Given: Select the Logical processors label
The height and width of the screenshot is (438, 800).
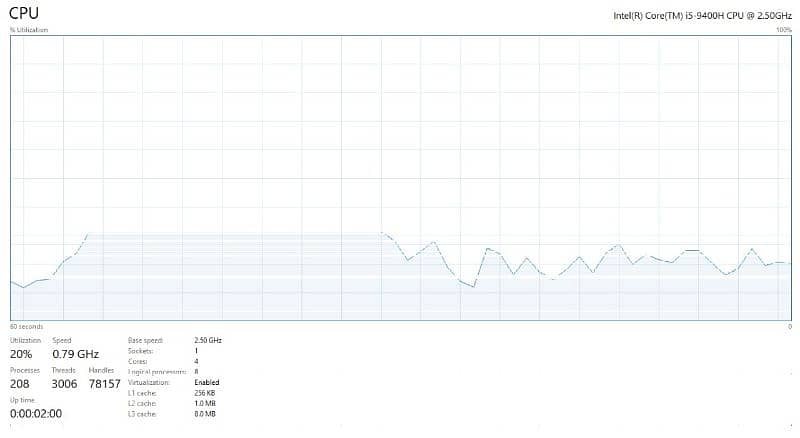Looking at the screenshot, I should coord(155,372).
